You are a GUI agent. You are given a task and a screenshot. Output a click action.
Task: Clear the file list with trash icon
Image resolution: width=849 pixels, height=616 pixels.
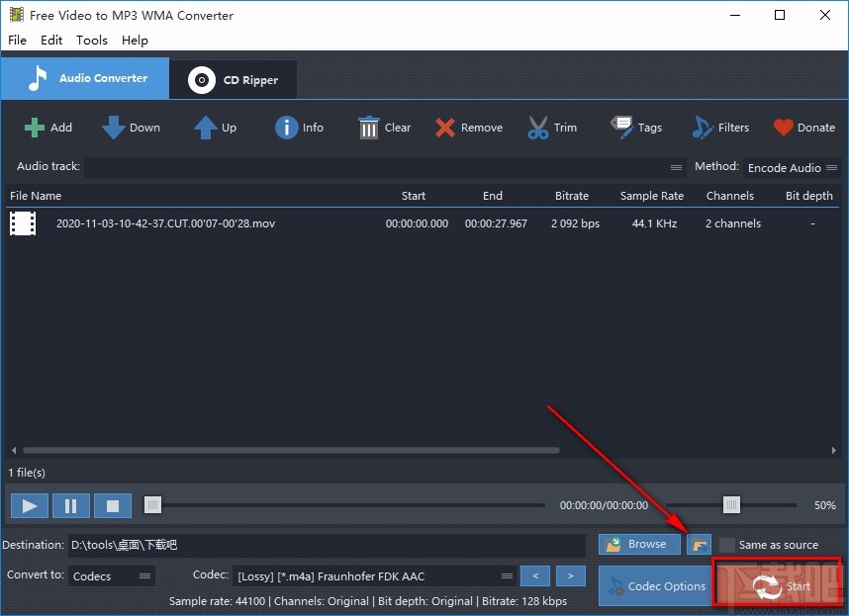[x=369, y=128]
